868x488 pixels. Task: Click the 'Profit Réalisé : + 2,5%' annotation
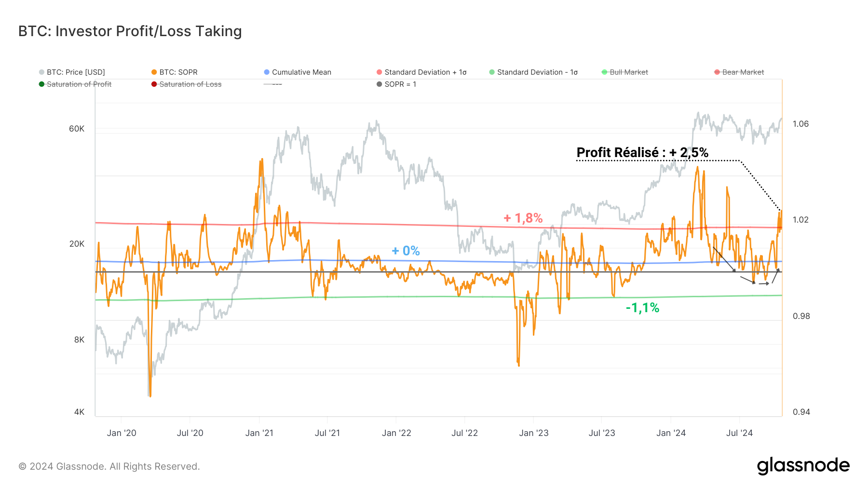(642, 153)
